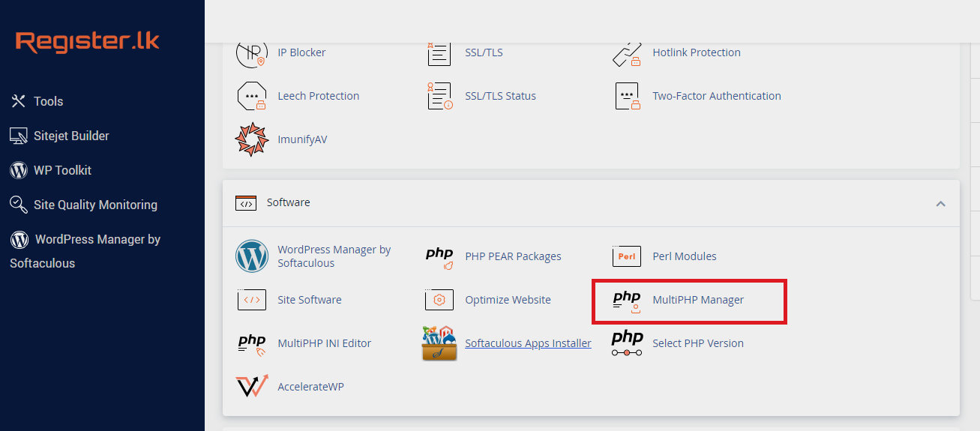Image resolution: width=980 pixels, height=431 pixels.
Task: Click the MultiPHP INI Editor icon
Action: click(251, 344)
